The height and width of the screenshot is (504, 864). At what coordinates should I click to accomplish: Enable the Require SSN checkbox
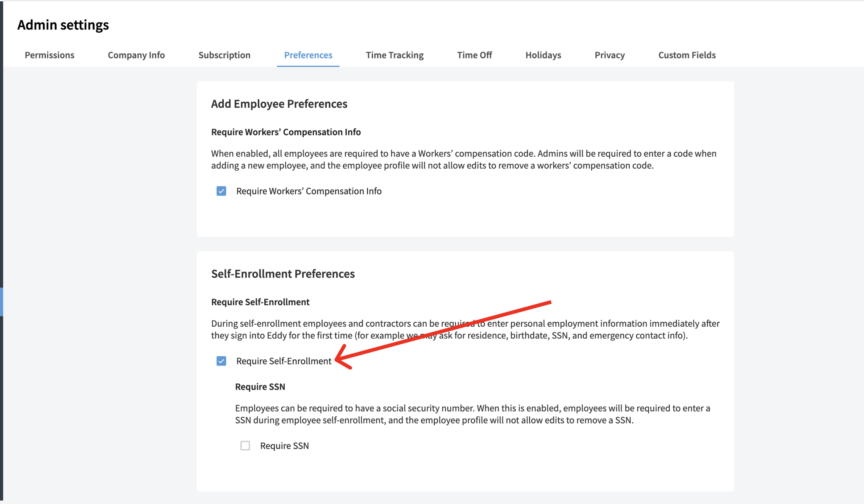[245, 445]
